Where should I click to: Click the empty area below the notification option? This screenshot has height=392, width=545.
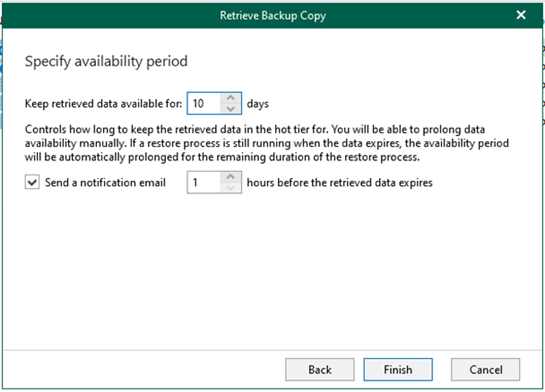click(272, 271)
